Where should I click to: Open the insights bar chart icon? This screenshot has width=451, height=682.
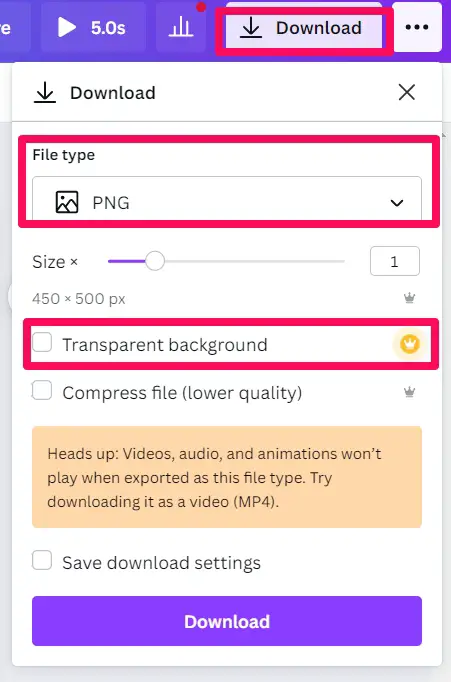coord(180,28)
